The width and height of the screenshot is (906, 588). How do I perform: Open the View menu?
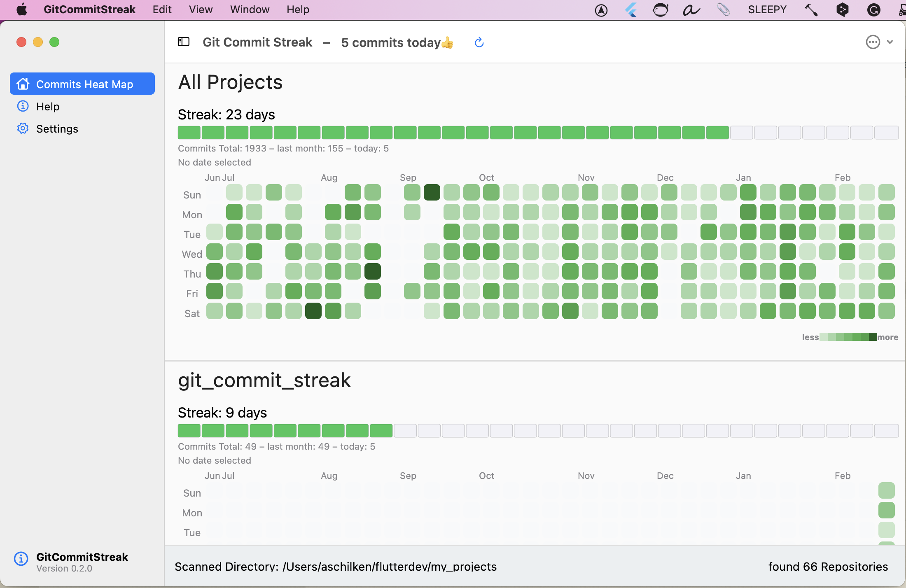201,9
